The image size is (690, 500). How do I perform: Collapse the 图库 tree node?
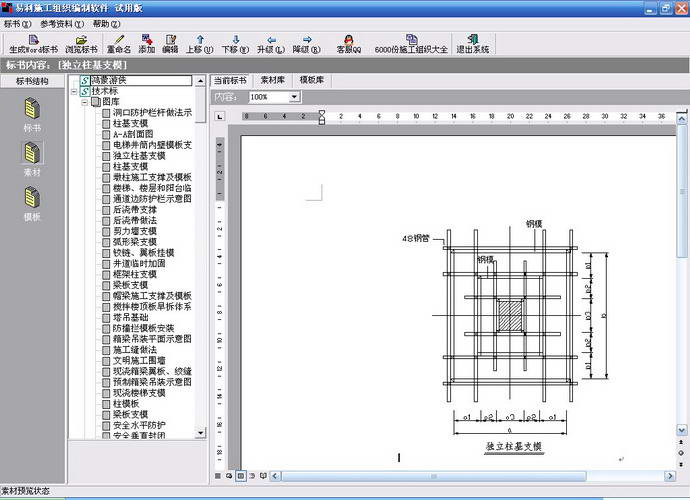pyautogui.click(x=85, y=102)
